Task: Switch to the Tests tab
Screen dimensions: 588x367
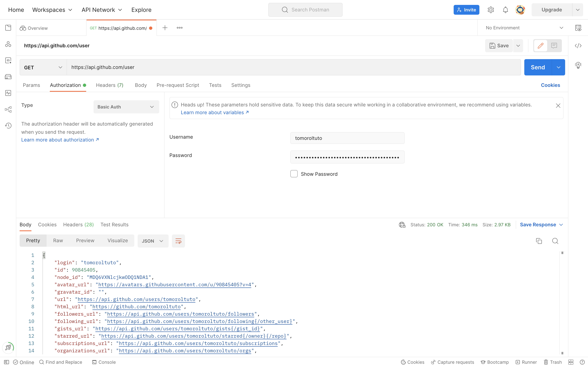Action: pos(215,85)
